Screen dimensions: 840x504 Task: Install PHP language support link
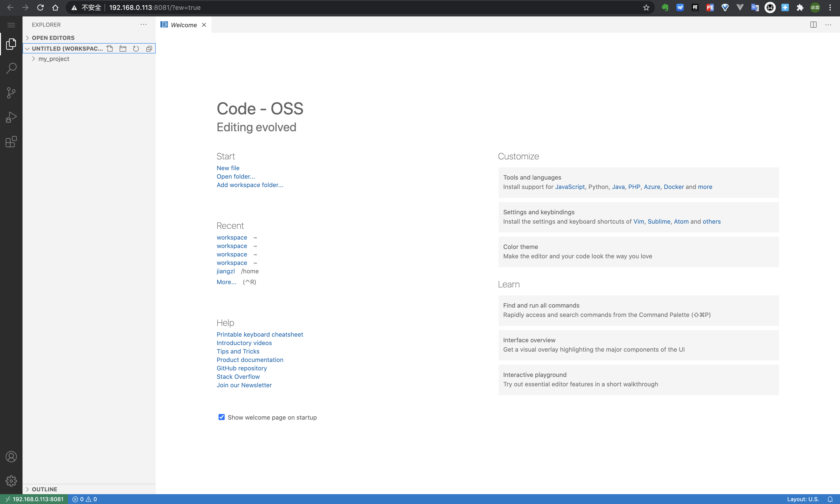pyautogui.click(x=634, y=187)
